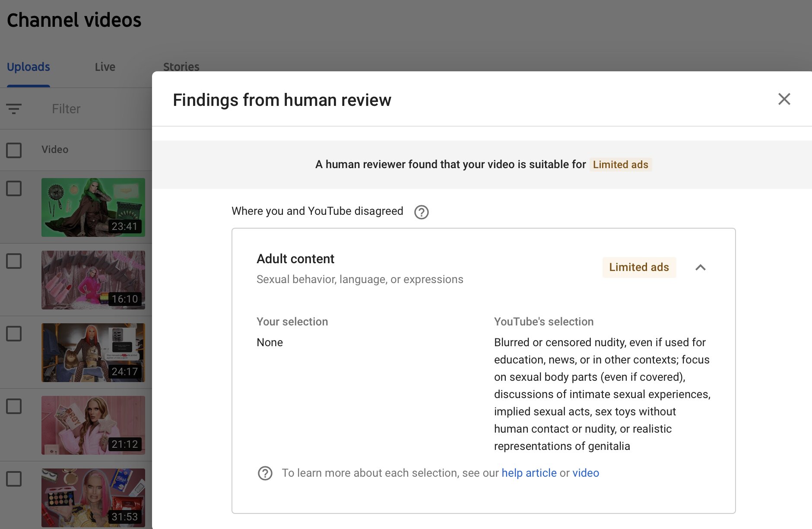Viewport: 812px width, 529px height.
Task: Open help icon beside 'Where you and YouTube disagreed'
Action: [x=421, y=212]
